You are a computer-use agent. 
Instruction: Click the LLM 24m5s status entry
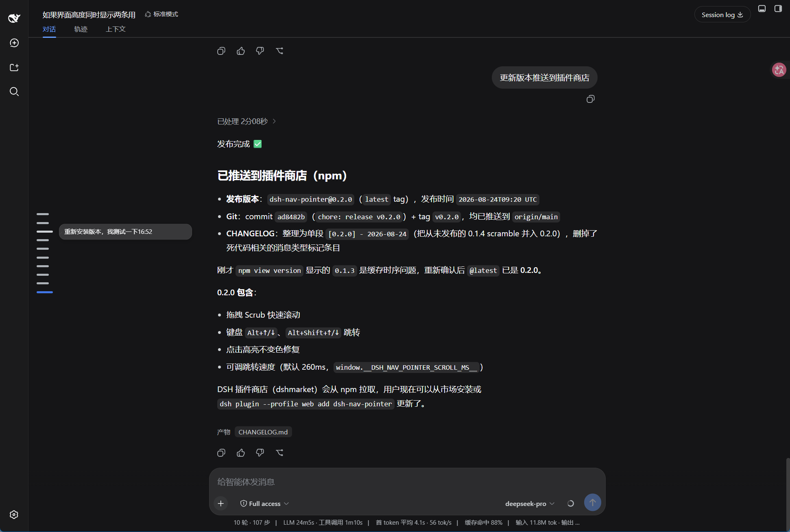pos(323,523)
